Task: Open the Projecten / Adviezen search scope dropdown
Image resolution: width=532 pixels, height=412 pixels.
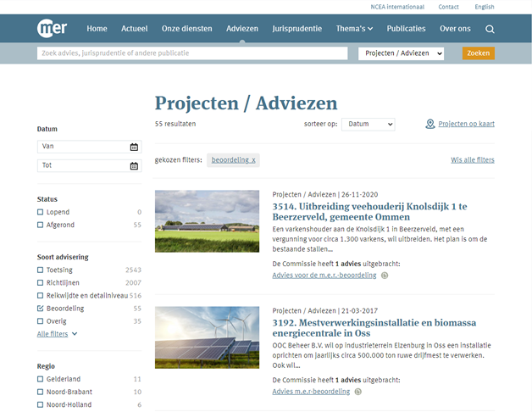Action: coord(401,53)
